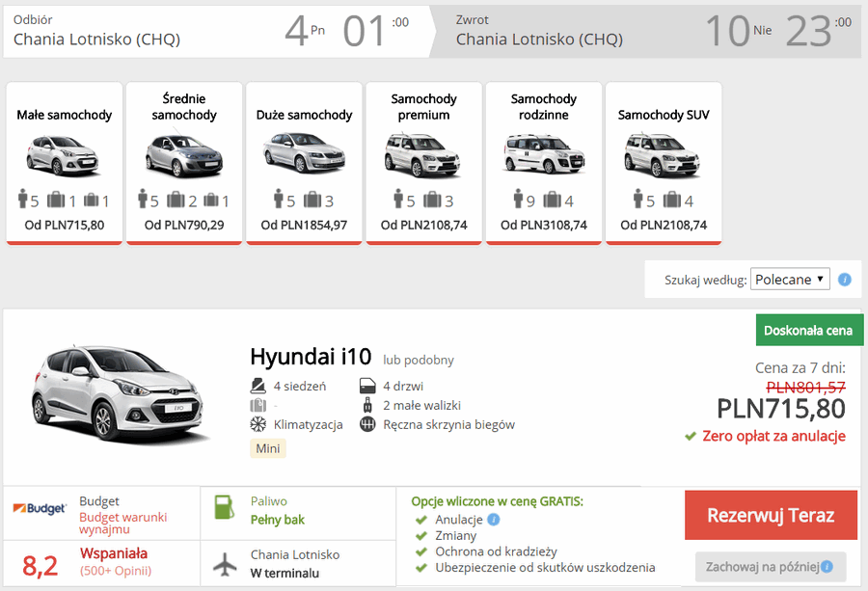The height and width of the screenshot is (591, 868).
Task: Open the Polecane sort dropdown
Action: click(789, 280)
